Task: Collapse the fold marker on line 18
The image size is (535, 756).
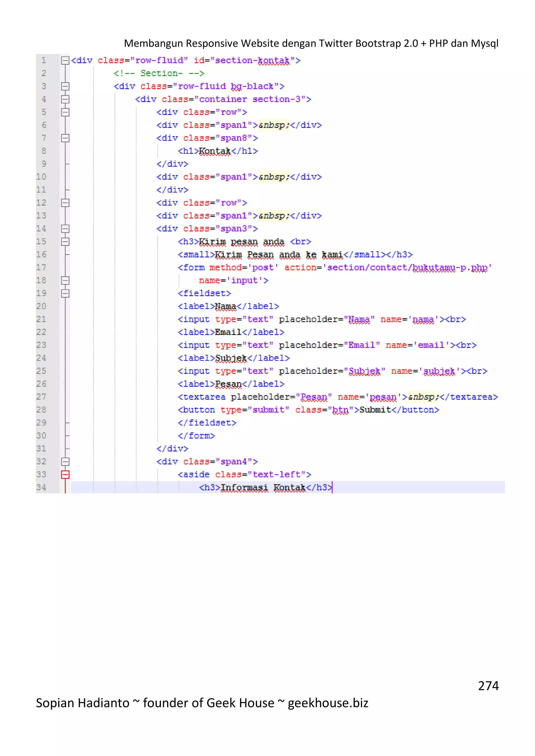Action: coord(65,281)
